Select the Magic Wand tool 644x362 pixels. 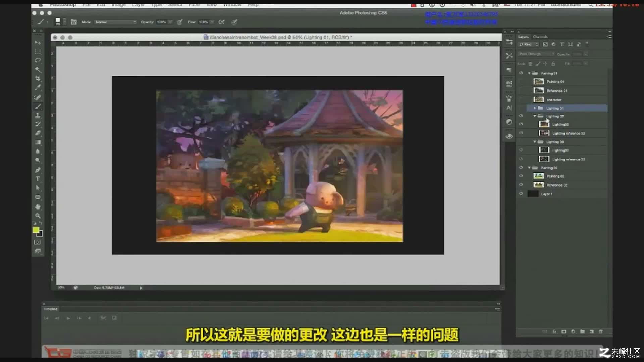pos(38,69)
